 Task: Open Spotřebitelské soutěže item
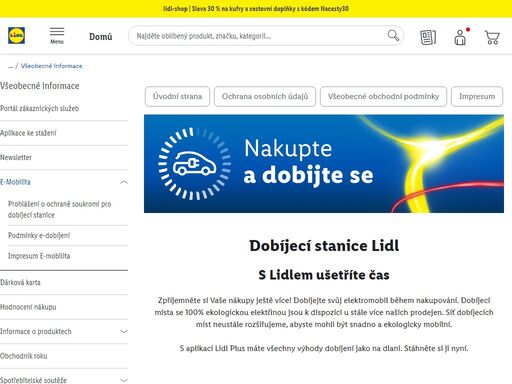(33, 380)
